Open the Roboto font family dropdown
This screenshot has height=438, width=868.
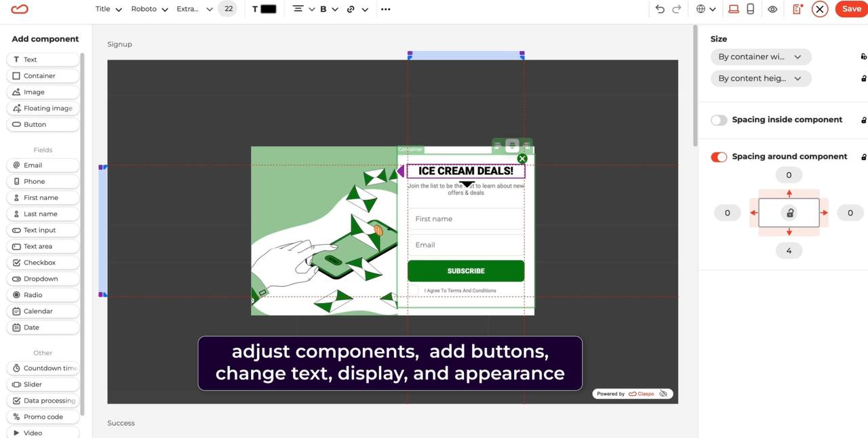[x=144, y=7]
